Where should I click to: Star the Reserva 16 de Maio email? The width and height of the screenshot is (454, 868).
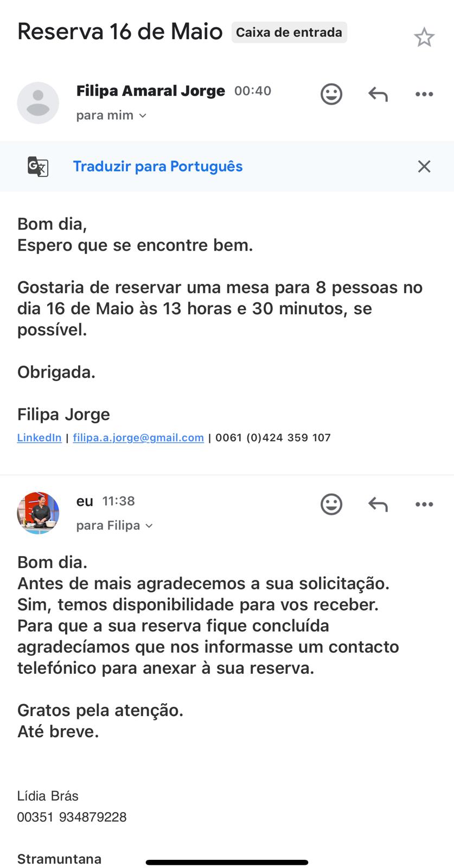tap(424, 37)
